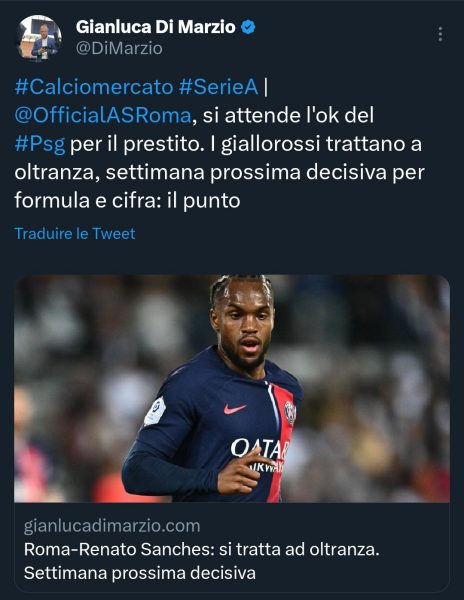Click the Nike logo on the jersey photo
Image resolution: width=464 pixels, height=600 pixels.
click(x=234, y=409)
